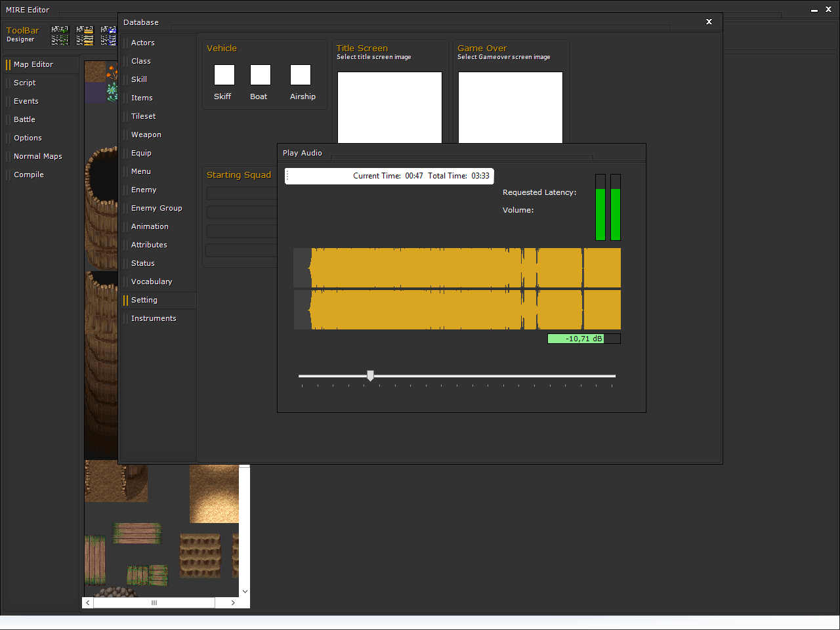The image size is (840, 630).
Task: Switch to Equip in the Database
Action: 159,153
